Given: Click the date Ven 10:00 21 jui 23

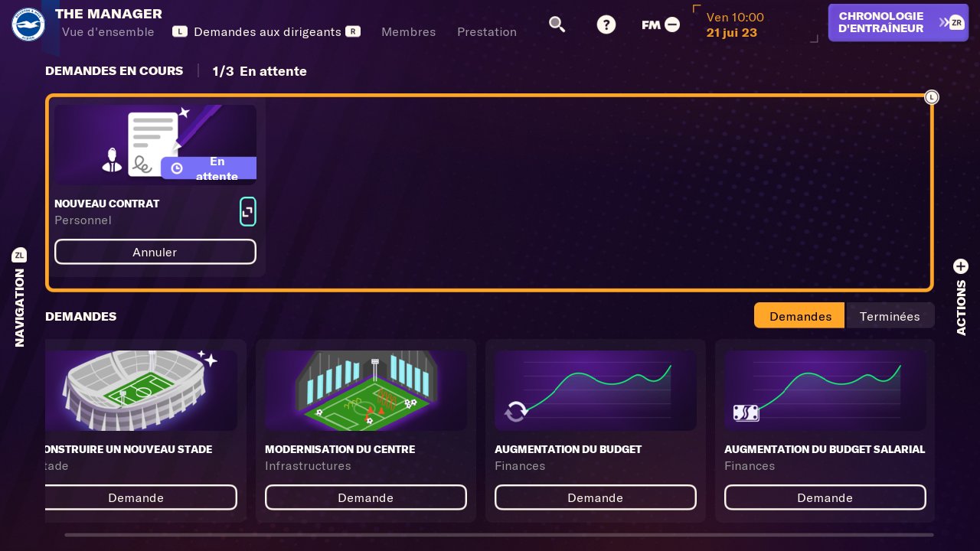Looking at the screenshot, I should [x=735, y=24].
